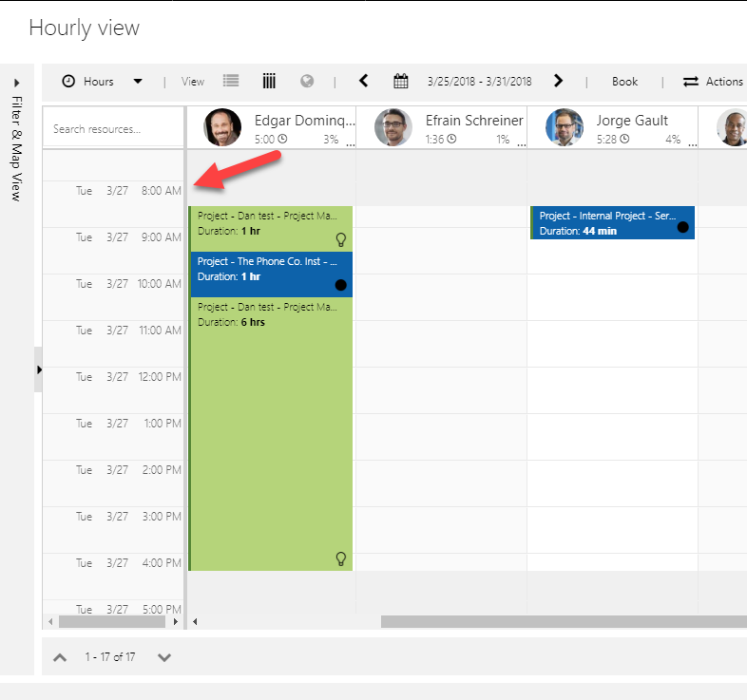Image resolution: width=747 pixels, height=700 pixels.
Task: Select the Internal Project 44 min booking
Action: pyautogui.click(x=608, y=223)
